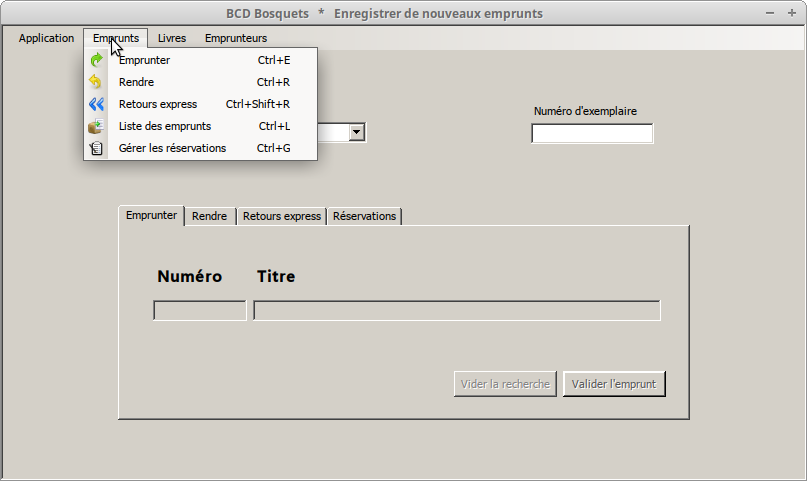
Task: Click the blue Retours express double-arrow icon
Action: [x=96, y=104]
